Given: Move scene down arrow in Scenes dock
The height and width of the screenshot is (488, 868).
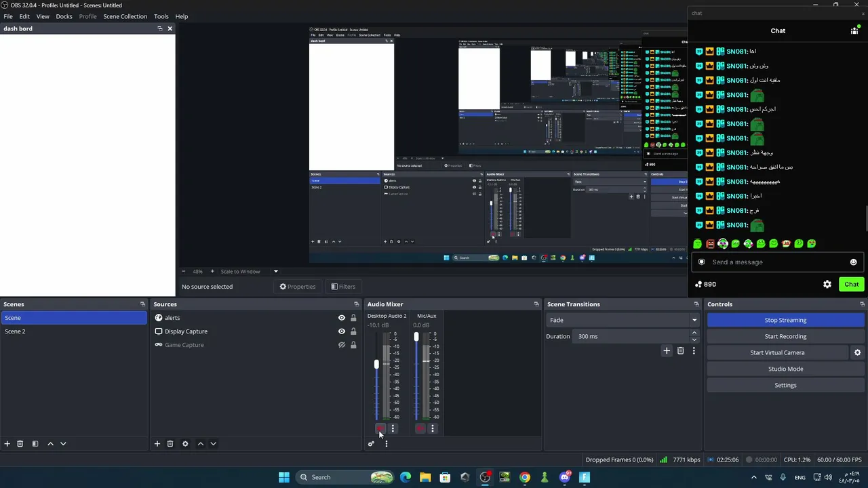Looking at the screenshot, I should 63,443.
